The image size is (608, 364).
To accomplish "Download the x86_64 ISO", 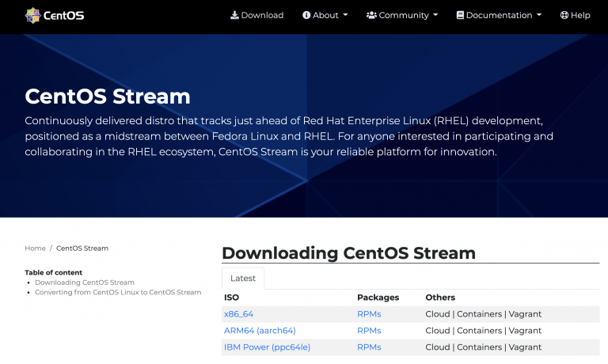I will click(238, 314).
